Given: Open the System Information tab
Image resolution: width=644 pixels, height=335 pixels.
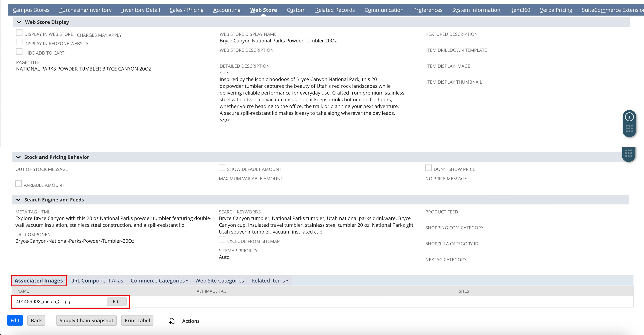Looking at the screenshot, I should point(476,10).
